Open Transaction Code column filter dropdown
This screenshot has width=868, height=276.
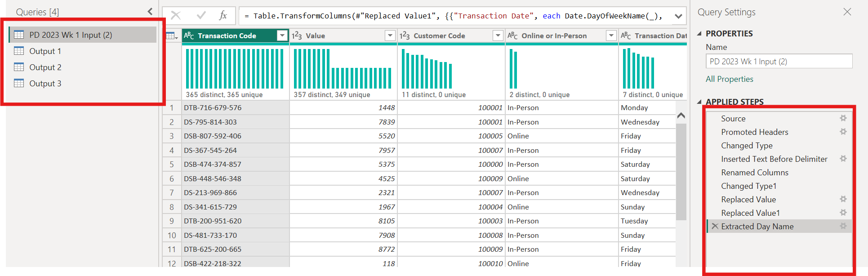coord(282,36)
